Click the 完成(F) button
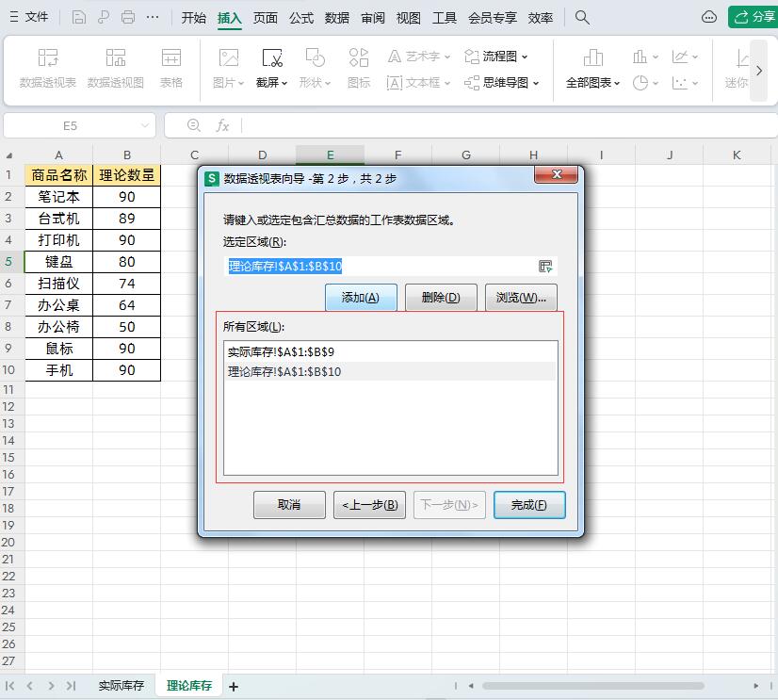778x700 pixels. 528,505
